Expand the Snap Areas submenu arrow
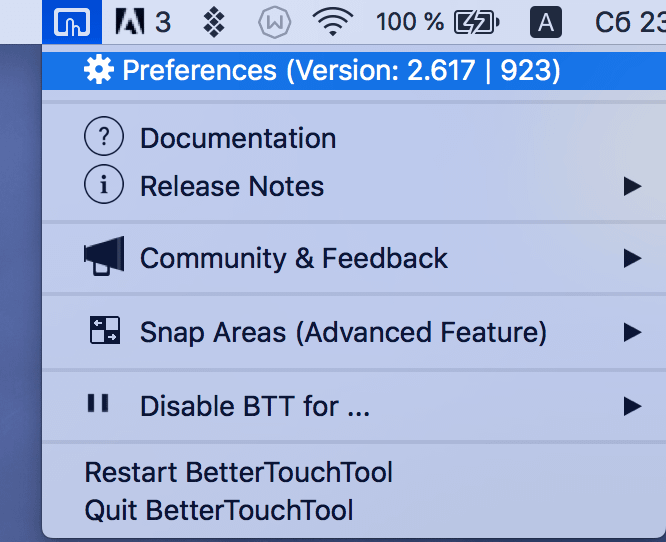 coord(631,331)
